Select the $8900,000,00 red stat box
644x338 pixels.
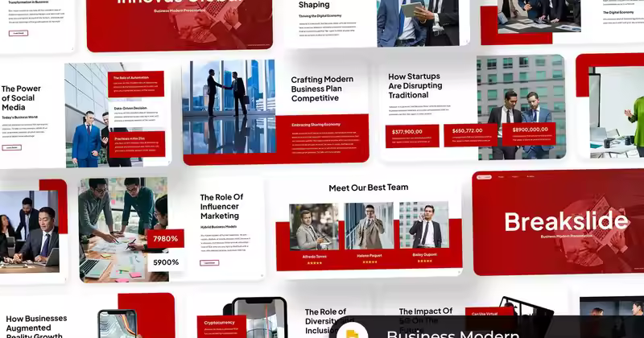coord(529,134)
